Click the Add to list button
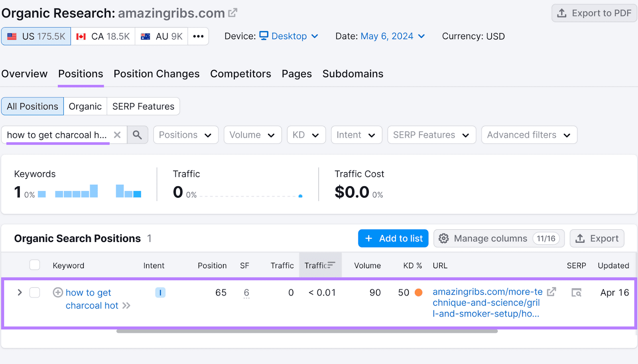Viewport: 638px width, 364px height. pyautogui.click(x=393, y=238)
